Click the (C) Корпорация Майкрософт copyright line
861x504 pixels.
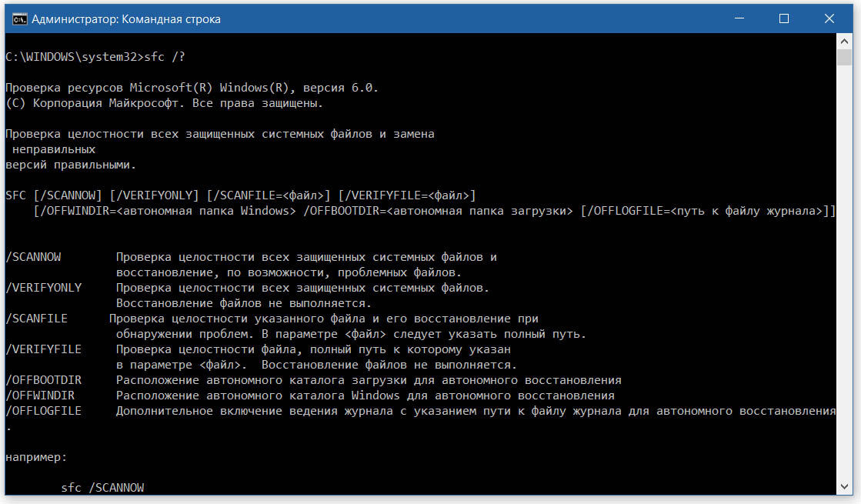tap(164, 102)
